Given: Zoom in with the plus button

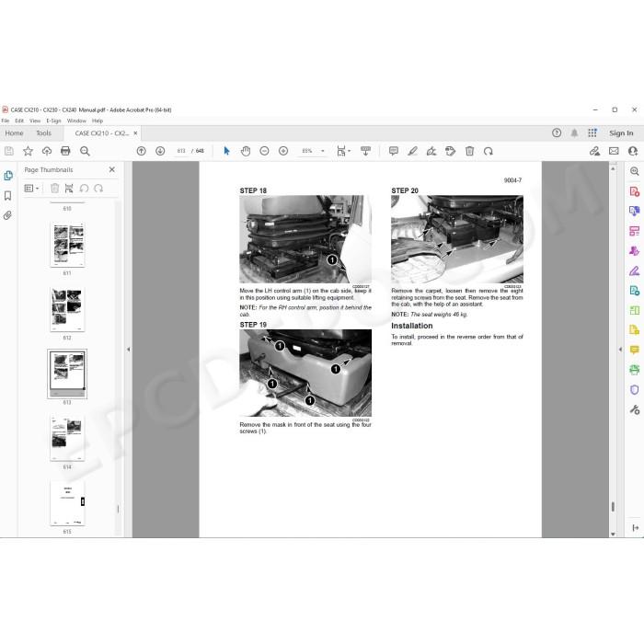Looking at the screenshot, I should point(283,151).
